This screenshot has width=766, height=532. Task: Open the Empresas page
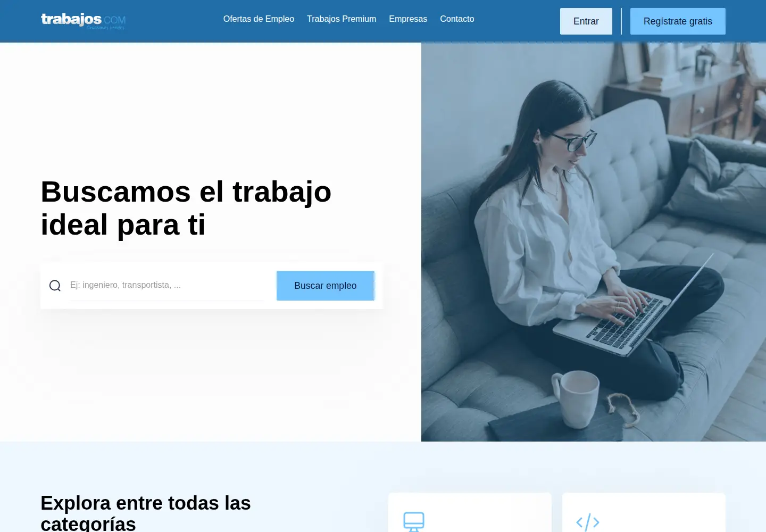pos(408,19)
